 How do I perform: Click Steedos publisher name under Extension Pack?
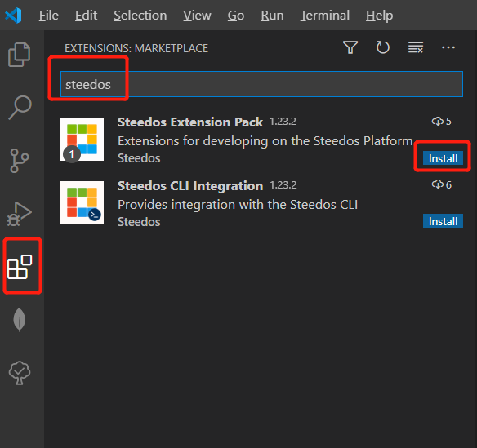click(139, 158)
